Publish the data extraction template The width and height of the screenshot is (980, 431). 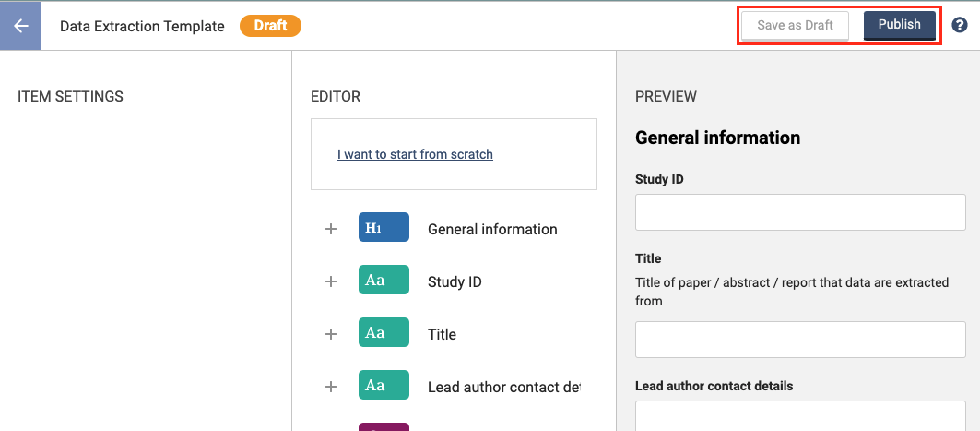(x=899, y=25)
